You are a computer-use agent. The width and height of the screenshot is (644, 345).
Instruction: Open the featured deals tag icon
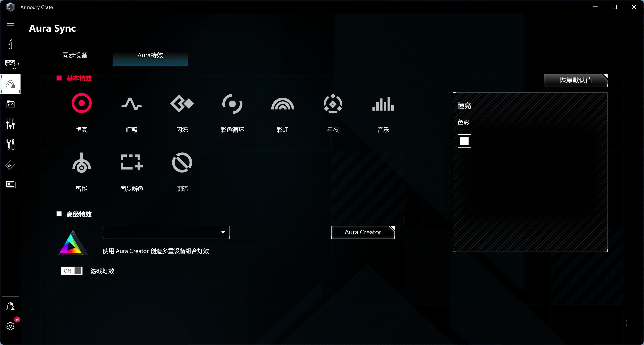click(x=10, y=165)
